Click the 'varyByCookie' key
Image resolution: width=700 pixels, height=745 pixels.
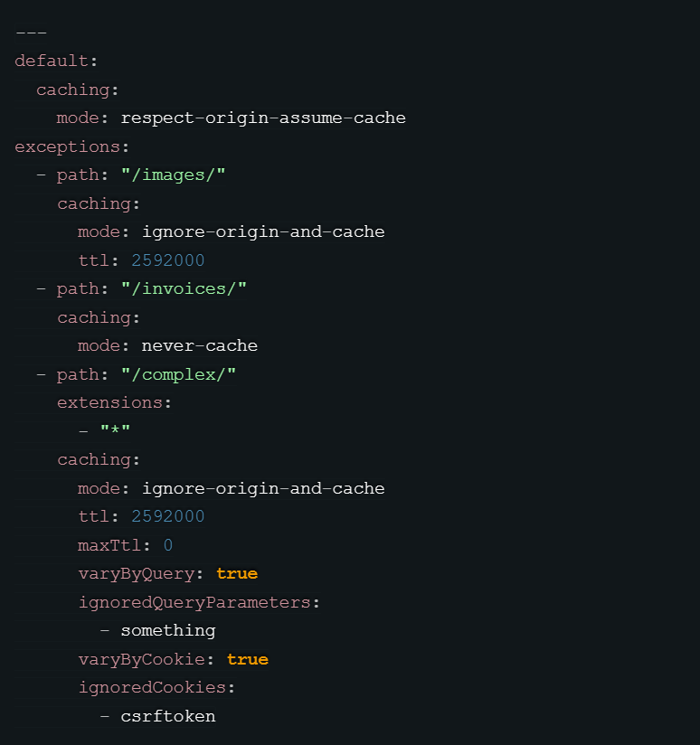(141, 659)
